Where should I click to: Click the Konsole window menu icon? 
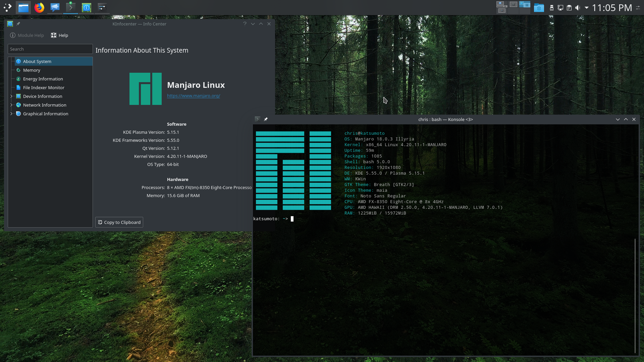click(258, 119)
